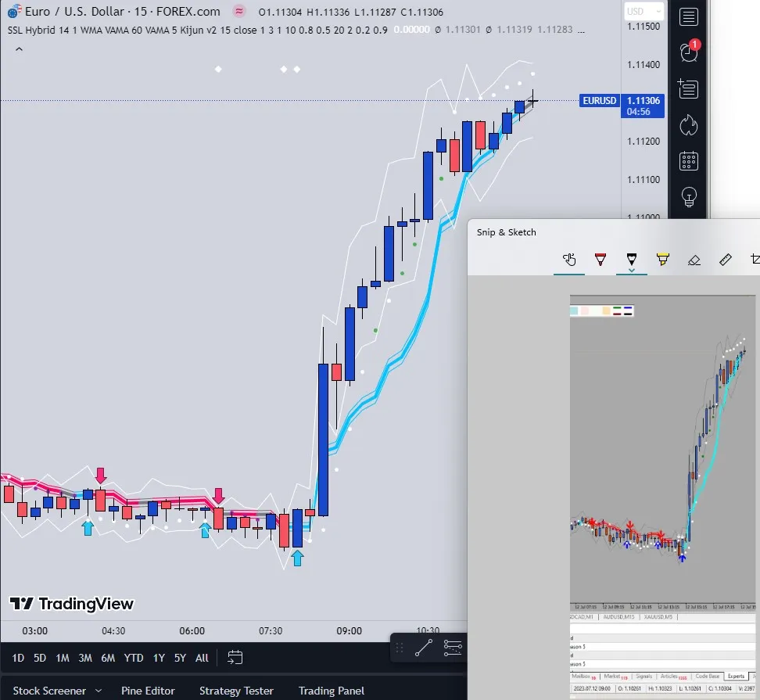Select the Ruler tool in Snip & Sketch
This screenshot has width=760, height=700.
[x=725, y=260]
